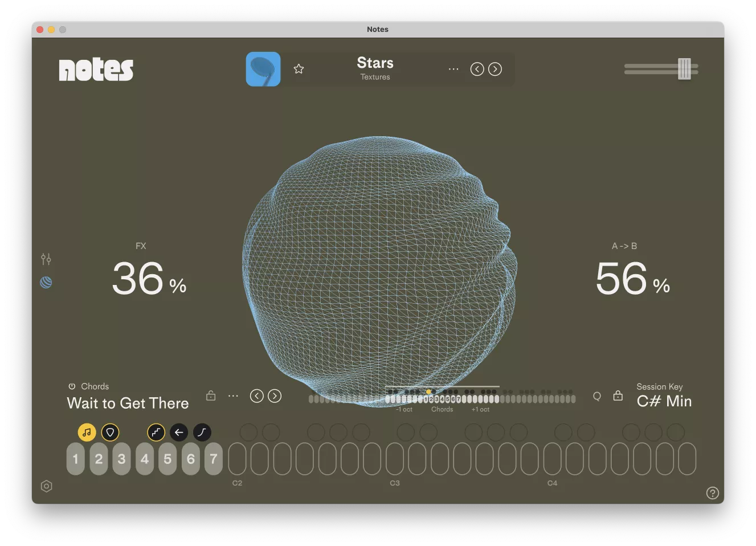Viewport: 756px width, 546px height.
Task: Click the left arrow direction icon
Action: (179, 432)
